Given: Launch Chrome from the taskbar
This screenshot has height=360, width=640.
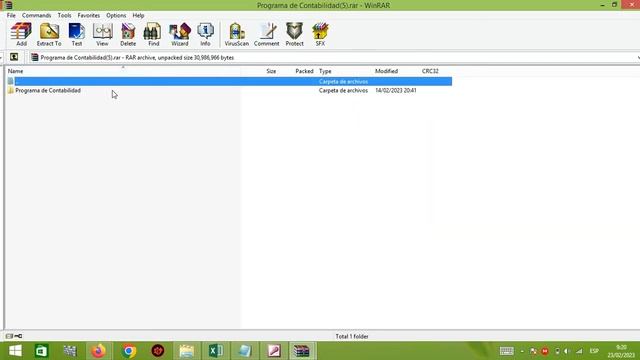Looking at the screenshot, I should click(x=129, y=351).
